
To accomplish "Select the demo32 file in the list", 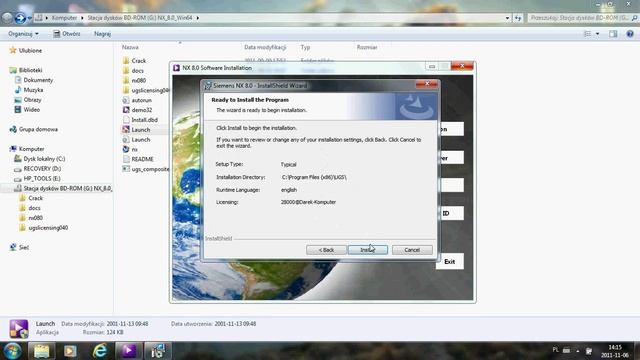I will (142, 110).
